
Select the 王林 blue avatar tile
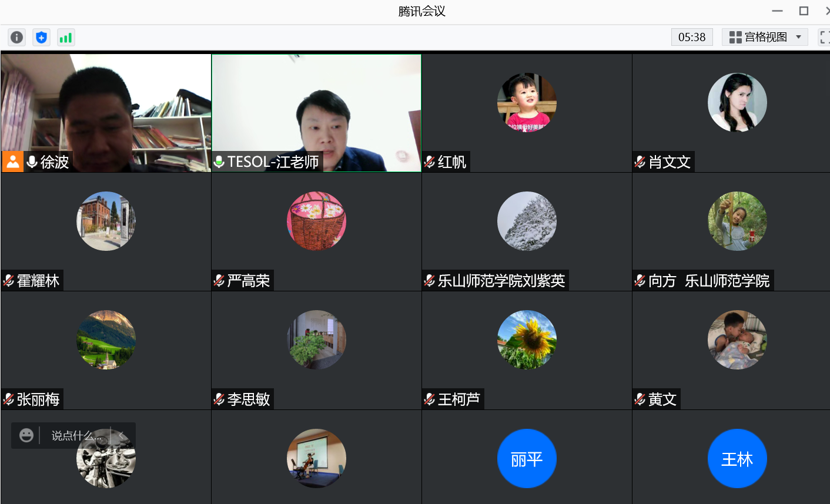click(x=737, y=459)
